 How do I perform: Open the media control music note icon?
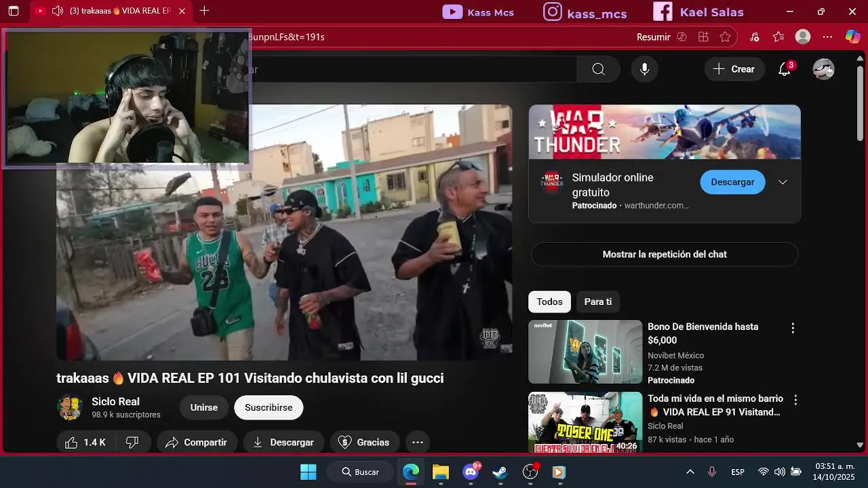[755, 37]
